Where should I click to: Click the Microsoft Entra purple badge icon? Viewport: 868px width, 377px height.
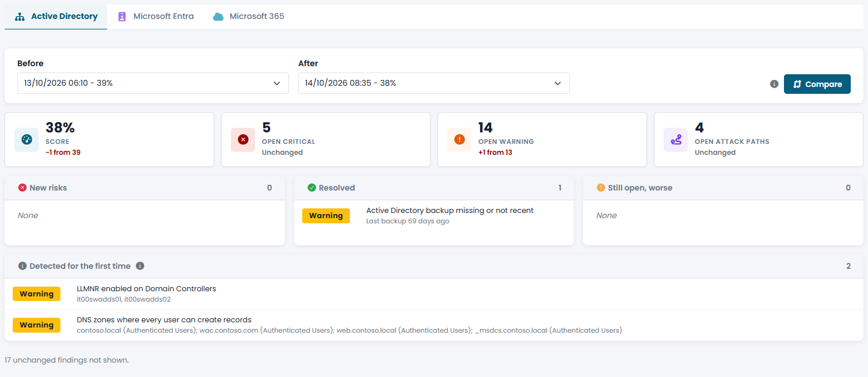(122, 17)
